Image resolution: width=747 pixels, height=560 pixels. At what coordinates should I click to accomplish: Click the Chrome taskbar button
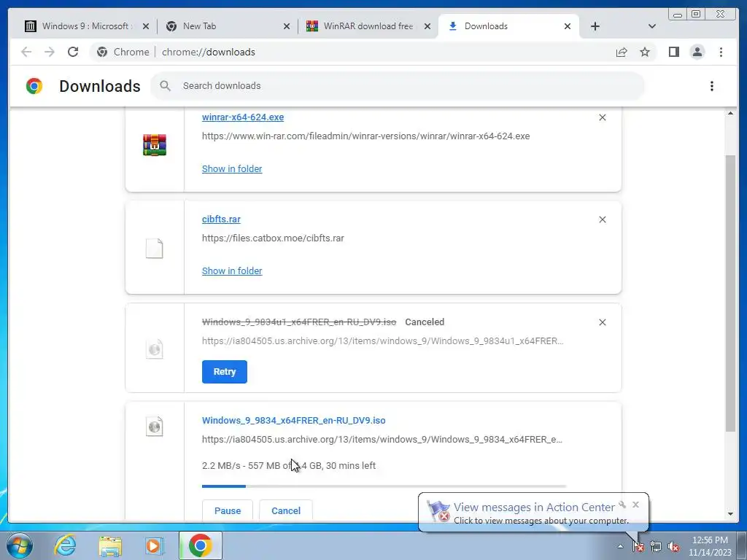(x=200, y=545)
